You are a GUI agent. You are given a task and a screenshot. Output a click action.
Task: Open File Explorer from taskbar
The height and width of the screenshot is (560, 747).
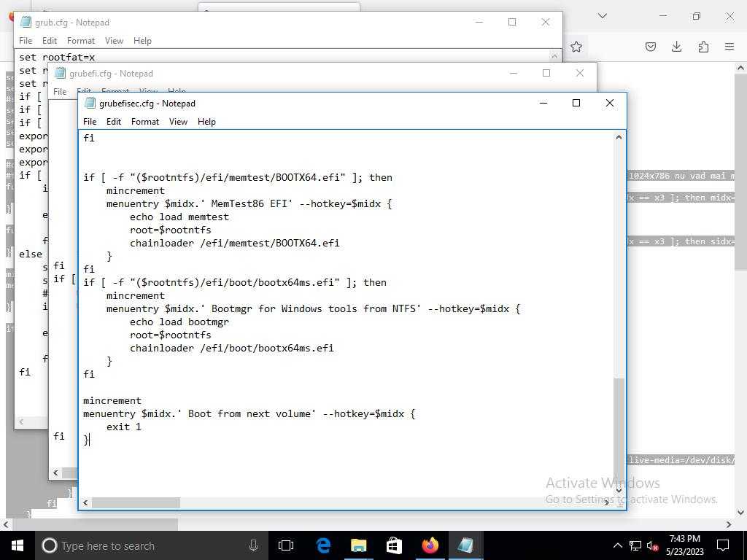(358, 545)
